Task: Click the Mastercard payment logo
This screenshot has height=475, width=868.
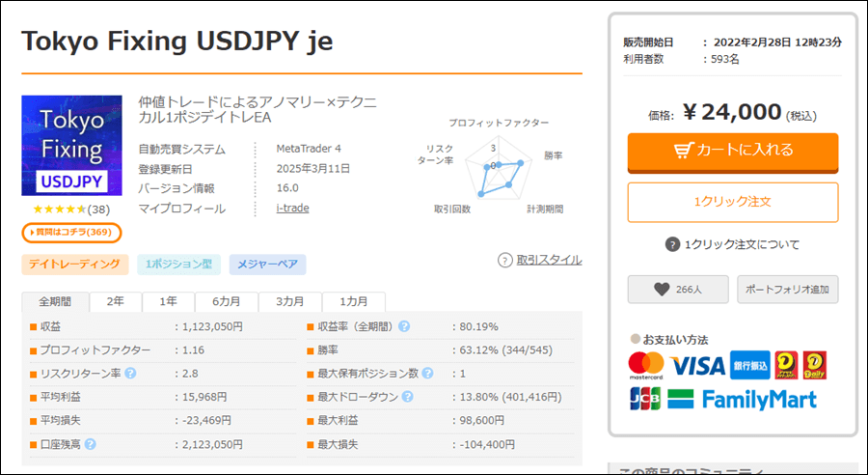Action: click(646, 366)
